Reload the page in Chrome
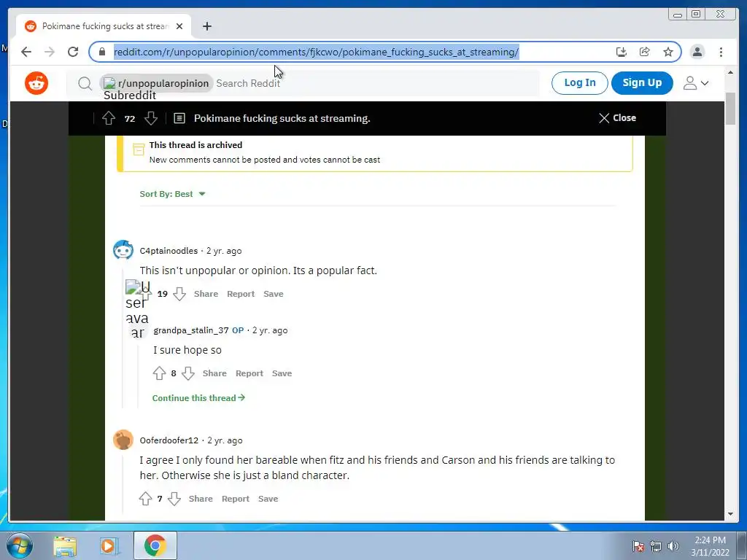The height and width of the screenshot is (560, 747). pyautogui.click(x=73, y=52)
